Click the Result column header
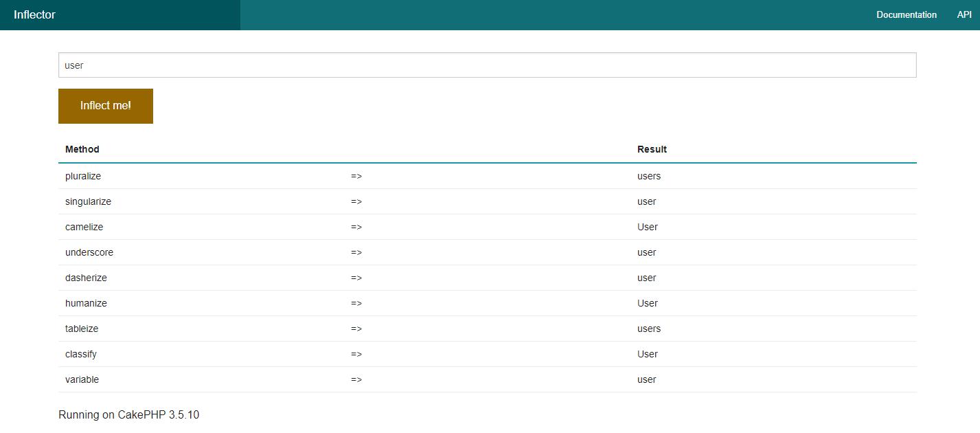This screenshot has width=980, height=433. 652,149
